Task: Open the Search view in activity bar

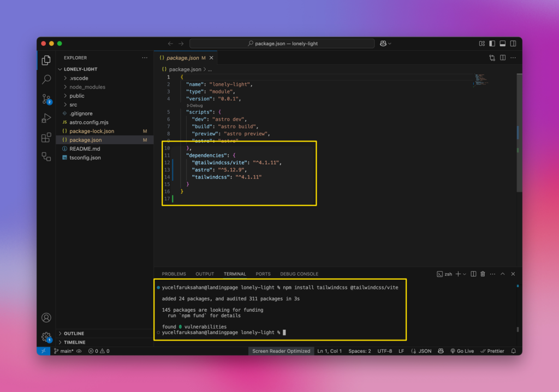Action: (x=46, y=79)
